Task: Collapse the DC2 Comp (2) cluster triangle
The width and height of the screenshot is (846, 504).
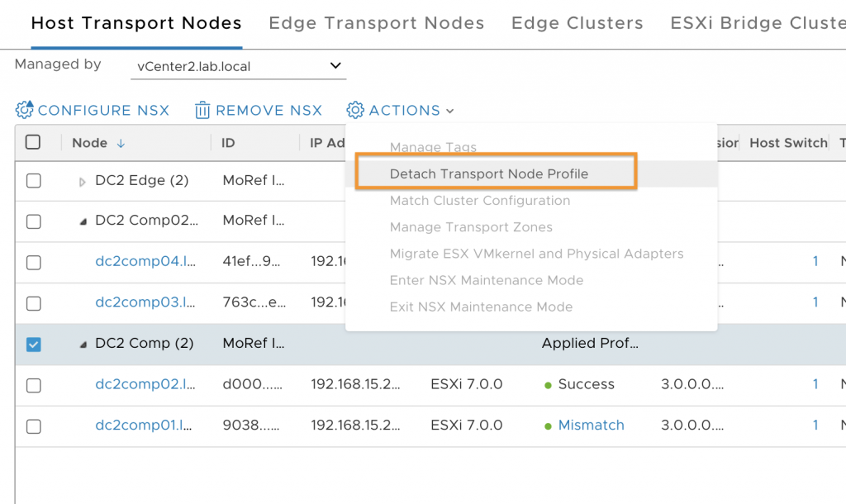Action: [x=83, y=345]
